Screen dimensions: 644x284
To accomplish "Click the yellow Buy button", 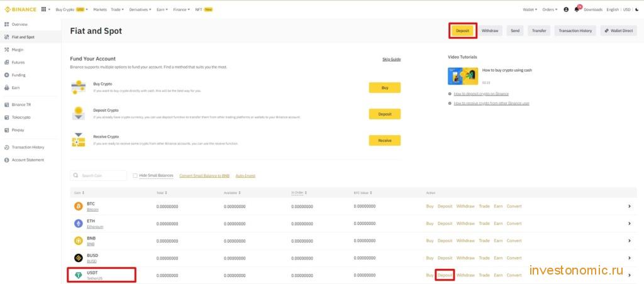I will click(x=385, y=88).
